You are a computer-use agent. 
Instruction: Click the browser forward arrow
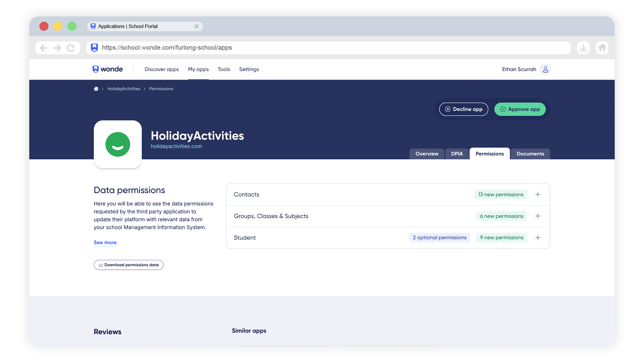(x=57, y=48)
